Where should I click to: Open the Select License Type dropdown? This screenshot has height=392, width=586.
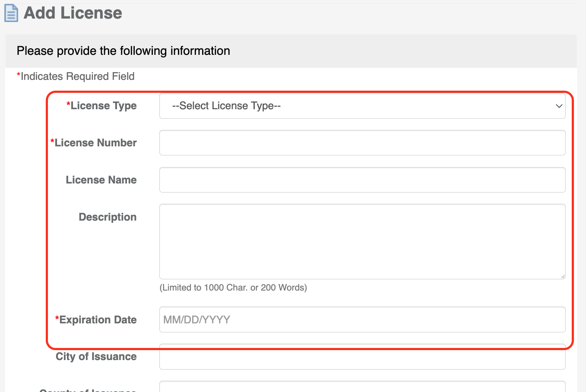tap(362, 106)
